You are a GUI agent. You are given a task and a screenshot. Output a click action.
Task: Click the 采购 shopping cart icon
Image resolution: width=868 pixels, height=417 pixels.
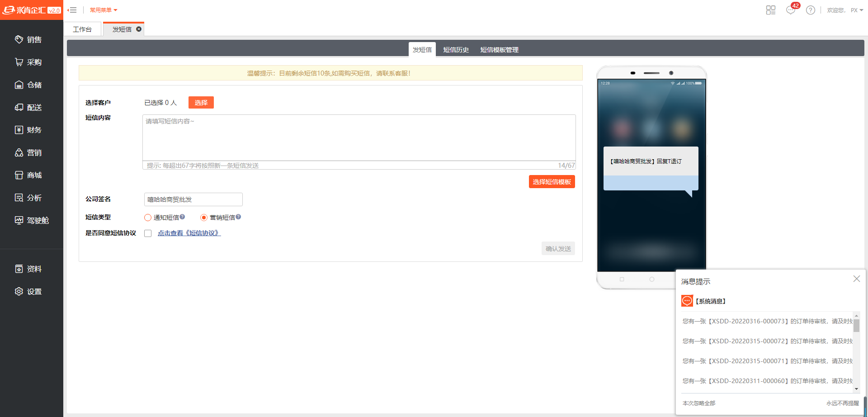click(19, 62)
